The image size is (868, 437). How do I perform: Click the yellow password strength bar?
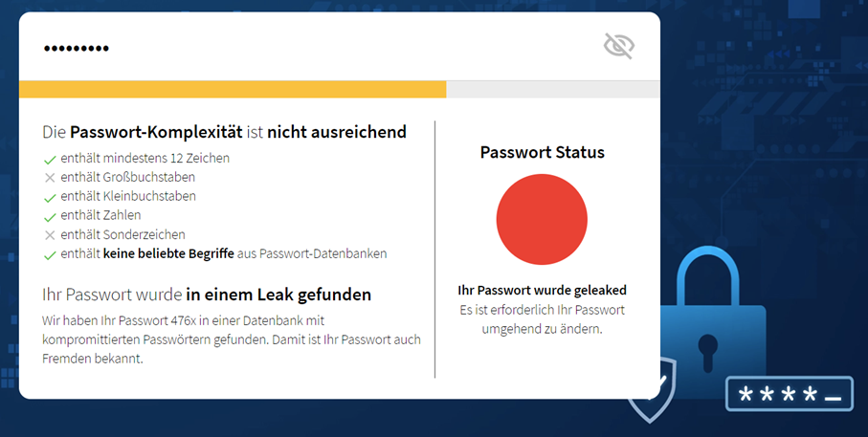(x=233, y=89)
